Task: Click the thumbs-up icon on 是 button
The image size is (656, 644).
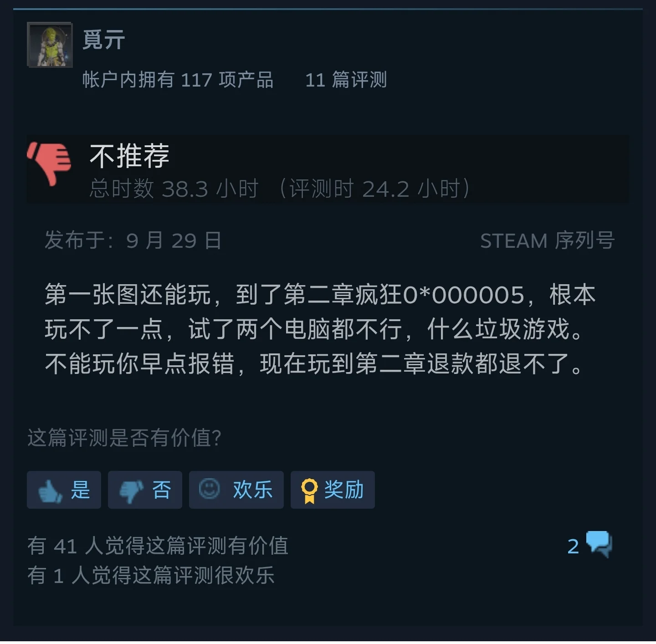Action: tap(50, 491)
